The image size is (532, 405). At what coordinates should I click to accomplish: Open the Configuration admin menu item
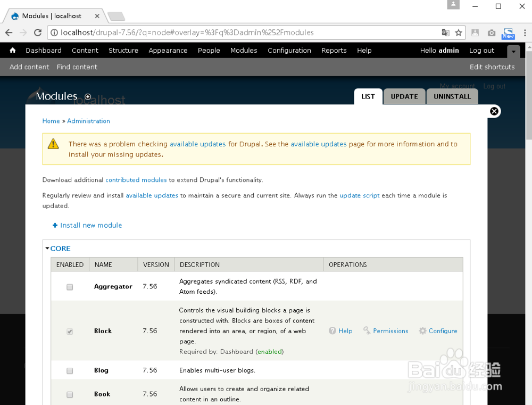click(x=289, y=50)
